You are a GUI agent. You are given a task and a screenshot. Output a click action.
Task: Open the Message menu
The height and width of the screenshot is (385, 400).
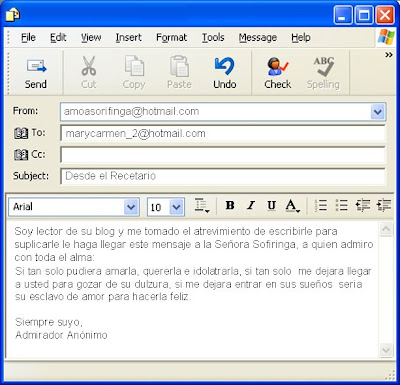tap(258, 38)
